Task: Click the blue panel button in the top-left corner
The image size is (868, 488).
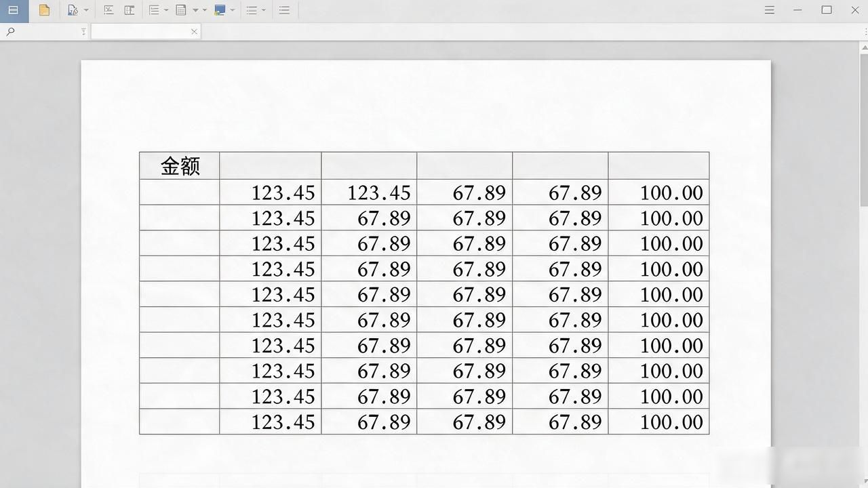Action: 14,10
